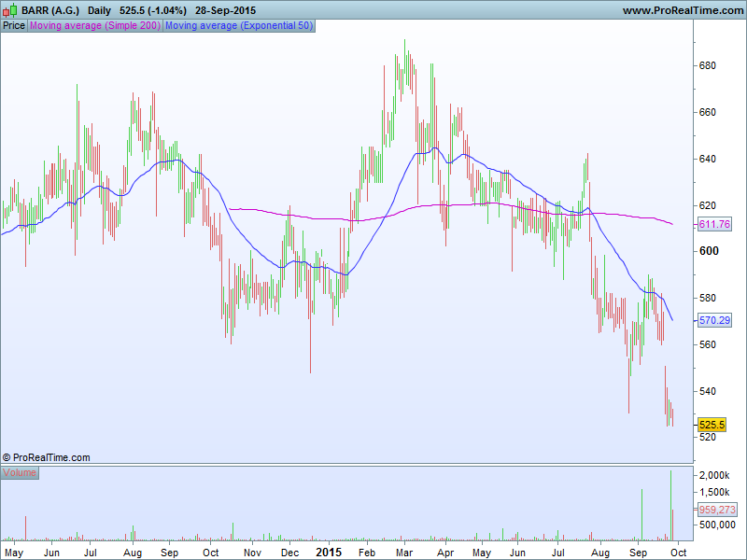Select the 570.29 EMA value tag
This screenshot has height=560, width=747.
[714, 320]
